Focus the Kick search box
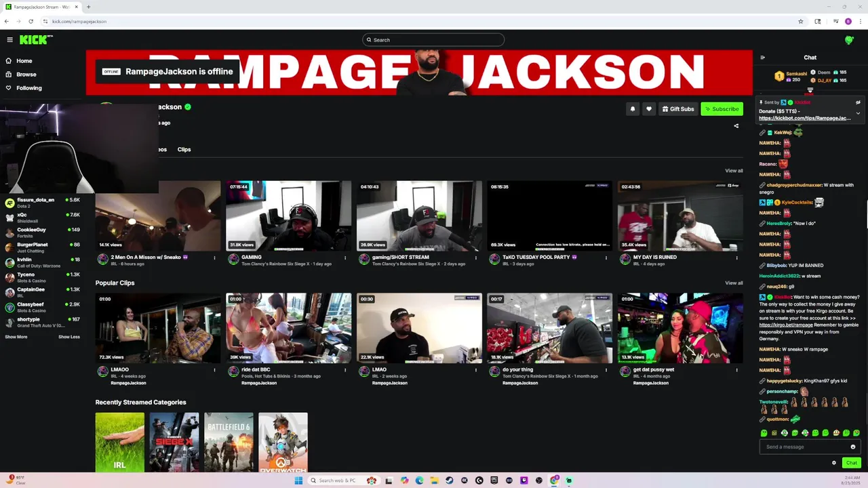868x488 pixels. [x=433, y=40]
